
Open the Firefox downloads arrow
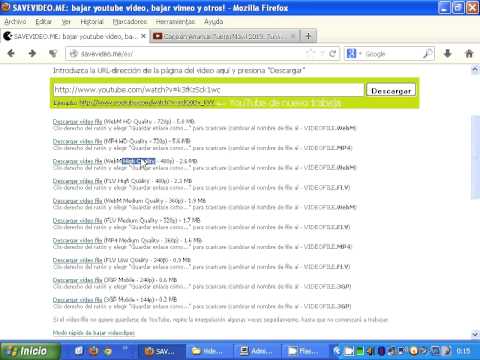(448, 53)
